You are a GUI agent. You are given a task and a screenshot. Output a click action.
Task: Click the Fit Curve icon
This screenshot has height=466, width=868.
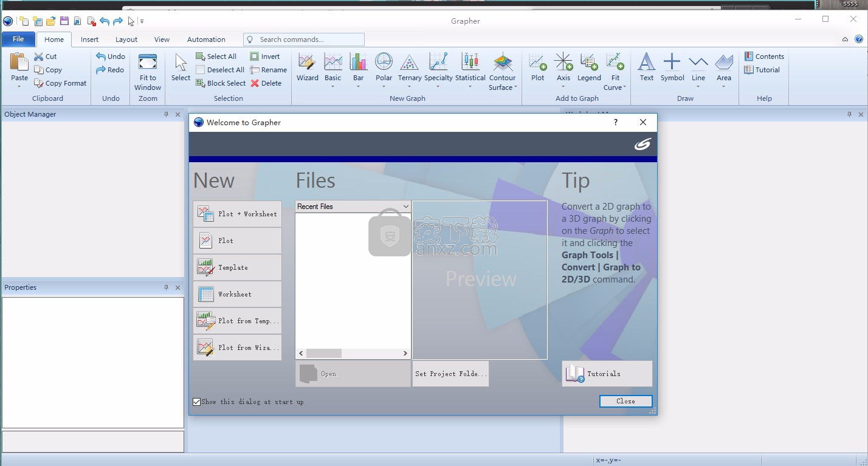(615, 62)
